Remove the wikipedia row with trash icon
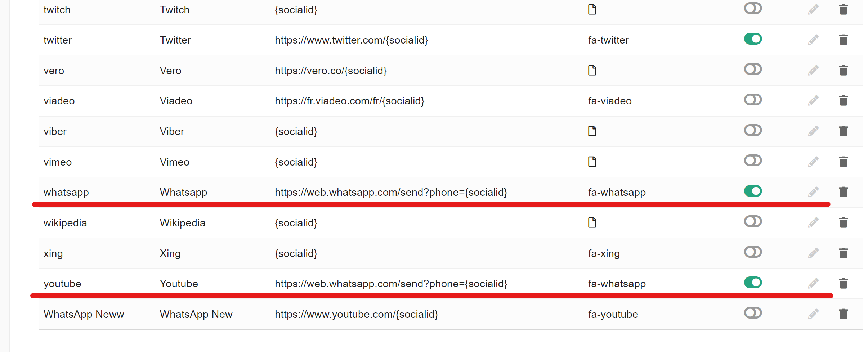868x352 pixels. pos(843,222)
